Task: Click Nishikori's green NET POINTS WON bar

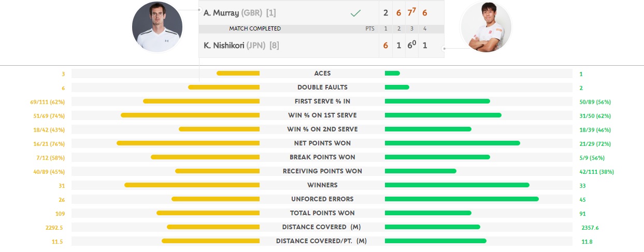Action: pos(452,143)
